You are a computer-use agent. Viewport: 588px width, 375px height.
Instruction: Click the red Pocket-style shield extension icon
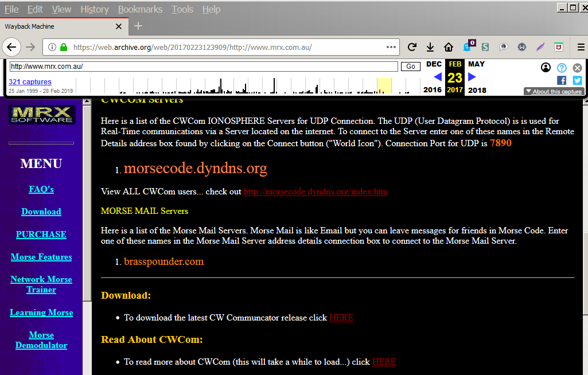[559, 47]
